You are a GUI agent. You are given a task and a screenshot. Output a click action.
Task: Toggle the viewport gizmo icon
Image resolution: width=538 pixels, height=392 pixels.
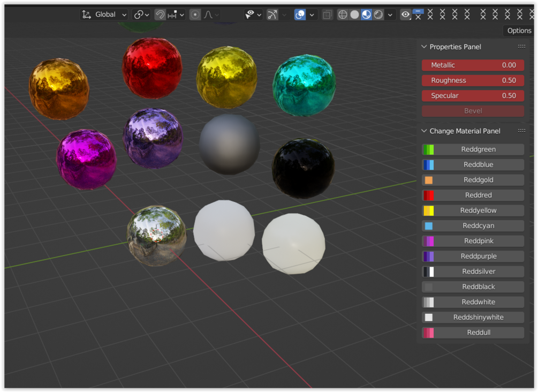click(272, 14)
